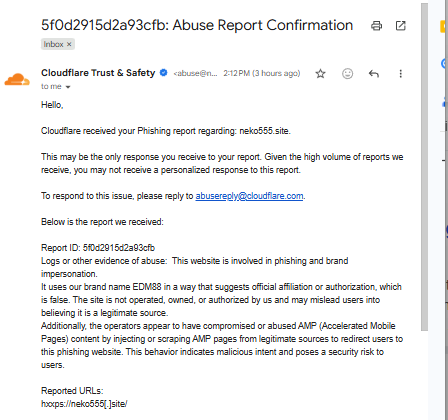The height and width of the screenshot is (420, 448).
Task: Click the blue verified sender badge
Action: click(164, 72)
